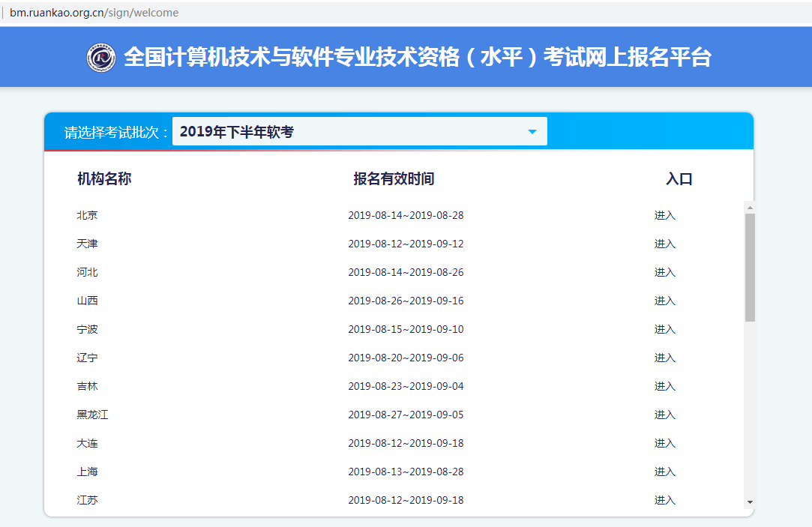Click 进入 link for 宁波
This screenshot has height=527, width=812.
coord(664,329)
